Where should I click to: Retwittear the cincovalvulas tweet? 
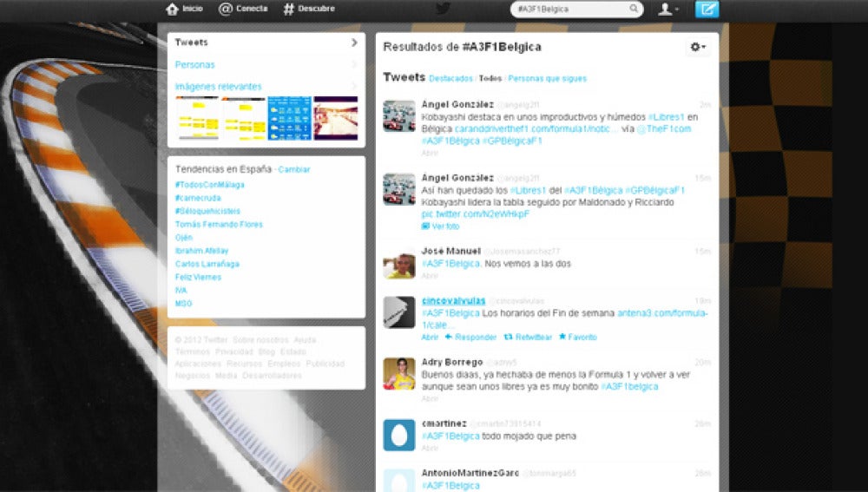(528, 337)
